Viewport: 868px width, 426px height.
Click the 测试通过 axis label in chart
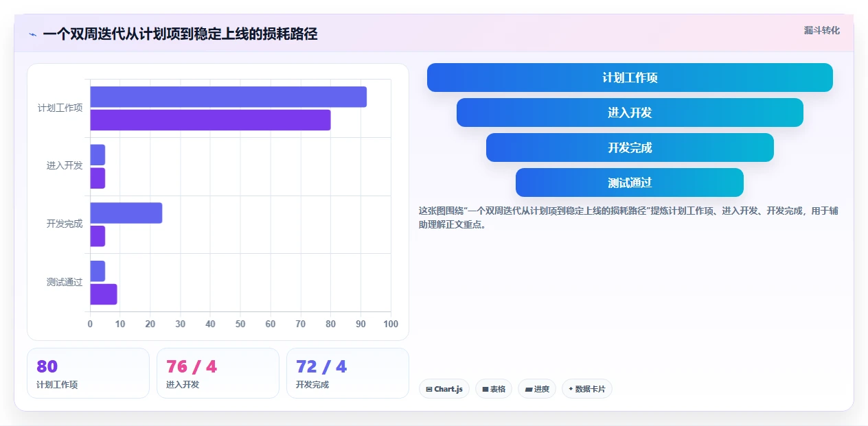pyautogui.click(x=65, y=282)
